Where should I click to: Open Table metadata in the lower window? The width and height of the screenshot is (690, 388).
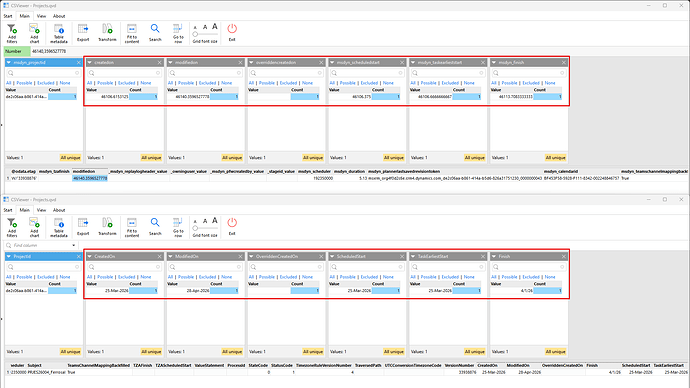59,227
